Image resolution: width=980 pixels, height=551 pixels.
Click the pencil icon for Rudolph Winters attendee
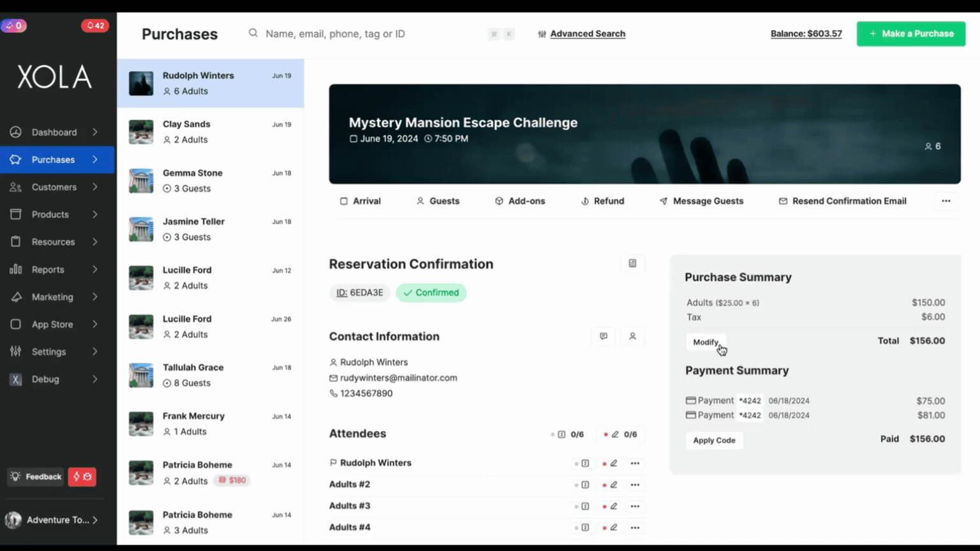pos(614,464)
